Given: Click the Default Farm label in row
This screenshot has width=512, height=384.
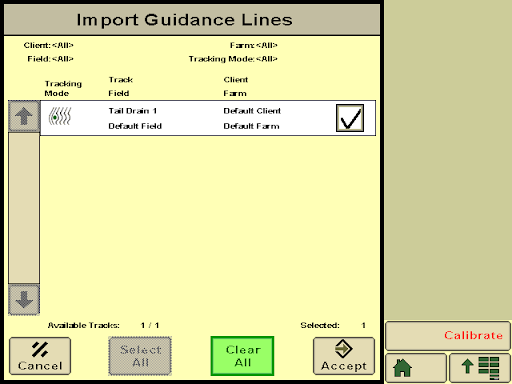Looking at the screenshot, I should (251, 126).
